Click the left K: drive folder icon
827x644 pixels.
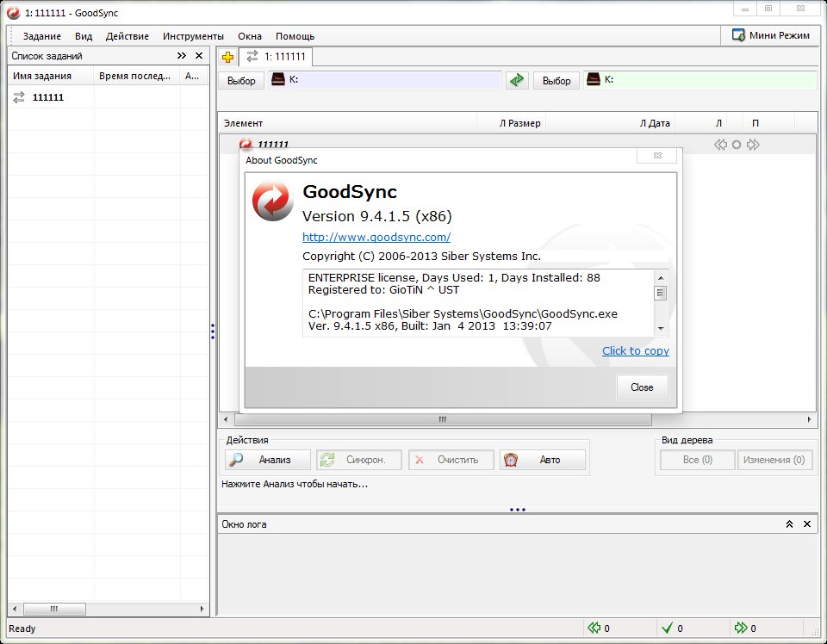pyautogui.click(x=278, y=80)
